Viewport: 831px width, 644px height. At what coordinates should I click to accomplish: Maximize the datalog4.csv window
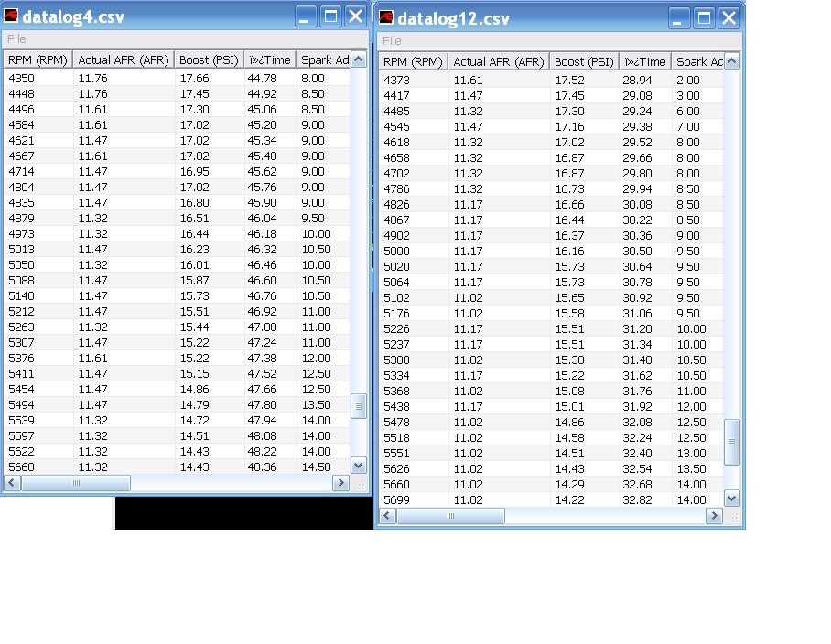tap(330, 16)
